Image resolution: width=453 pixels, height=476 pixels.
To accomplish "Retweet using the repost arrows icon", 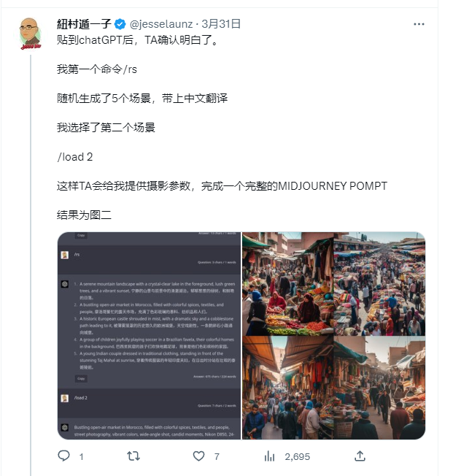I will point(133,456).
